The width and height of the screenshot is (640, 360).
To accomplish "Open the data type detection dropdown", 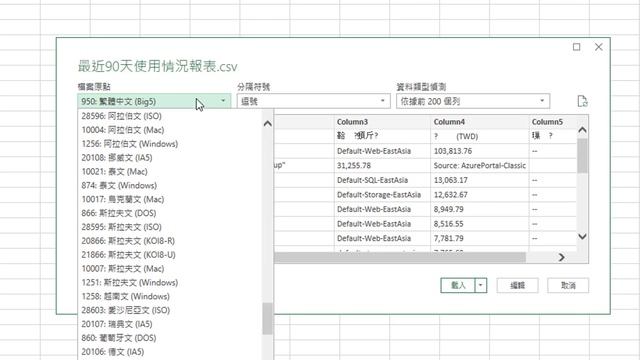I will (x=473, y=101).
